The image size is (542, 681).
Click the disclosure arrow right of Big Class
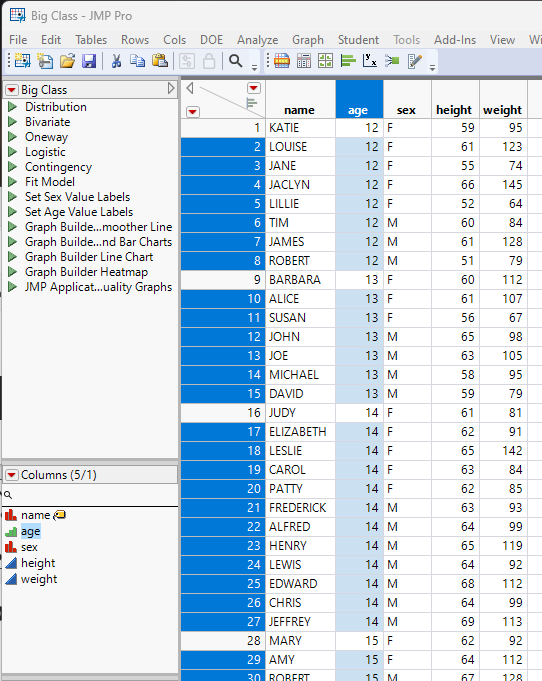click(x=171, y=89)
